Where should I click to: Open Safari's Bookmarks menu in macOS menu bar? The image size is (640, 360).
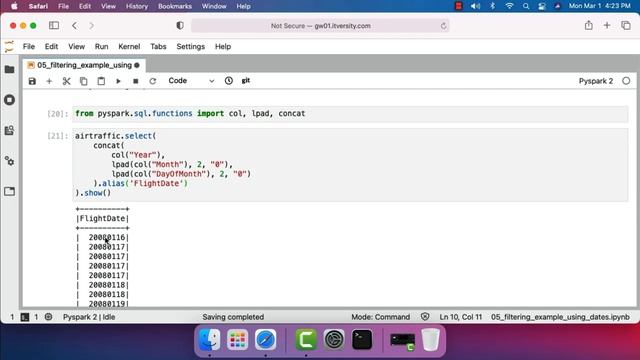click(175, 6)
